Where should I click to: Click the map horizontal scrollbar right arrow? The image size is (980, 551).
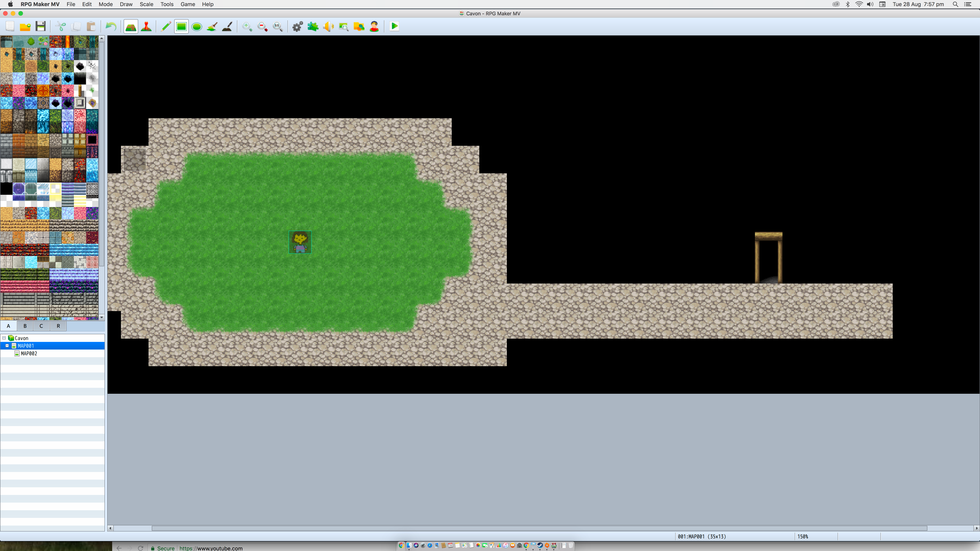(976, 528)
